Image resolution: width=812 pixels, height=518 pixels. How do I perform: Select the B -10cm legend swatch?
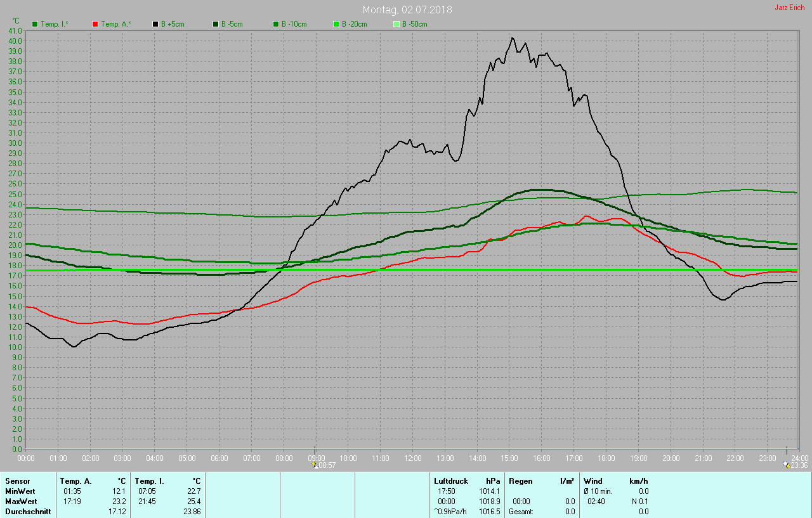tap(276, 24)
